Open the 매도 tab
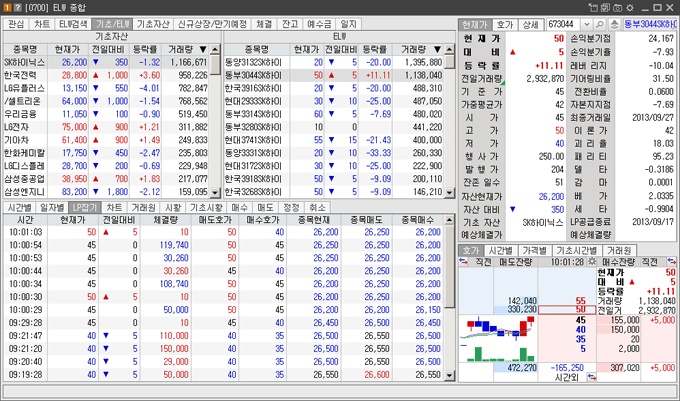The width and height of the screenshot is (680, 401). click(x=265, y=207)
